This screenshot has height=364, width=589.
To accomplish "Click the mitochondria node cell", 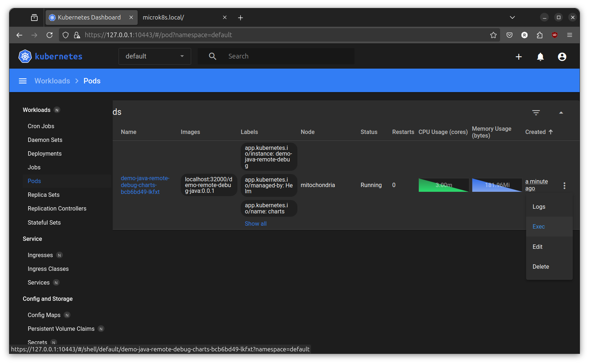I will click(x=318, y=185).
